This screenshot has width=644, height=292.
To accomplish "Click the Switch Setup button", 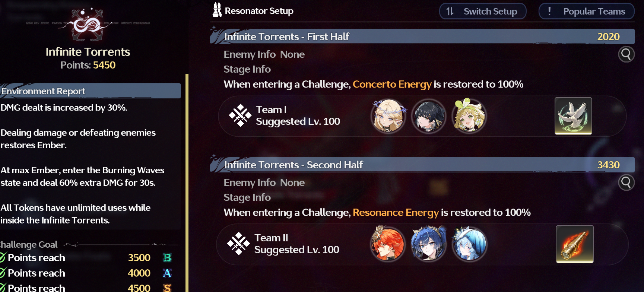I will [x=483, y=11].
